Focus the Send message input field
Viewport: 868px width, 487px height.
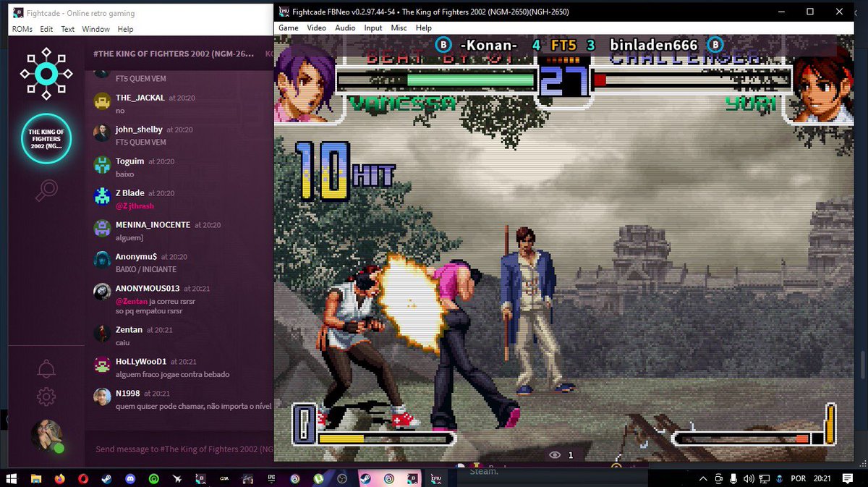[x=184, y=449]
